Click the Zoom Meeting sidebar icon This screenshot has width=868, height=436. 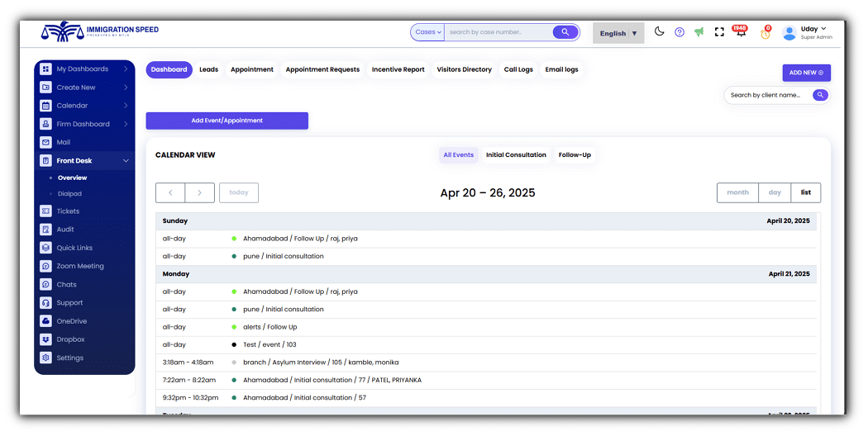click(46, 266)
